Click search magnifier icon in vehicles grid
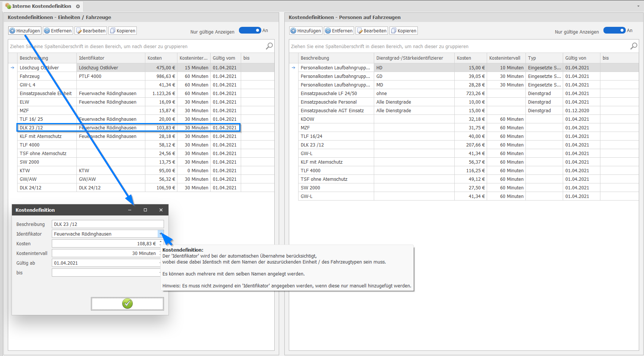This screenshot has height=356, width=644. click(269, 46)
